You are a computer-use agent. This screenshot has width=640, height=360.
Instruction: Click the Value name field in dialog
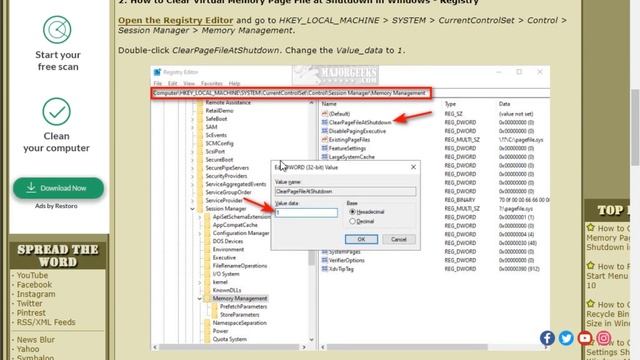345,191
